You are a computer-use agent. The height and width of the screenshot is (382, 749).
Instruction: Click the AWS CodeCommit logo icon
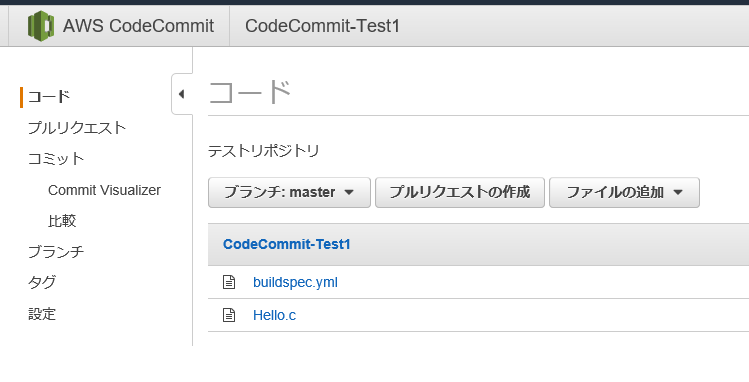click(41, 26)
